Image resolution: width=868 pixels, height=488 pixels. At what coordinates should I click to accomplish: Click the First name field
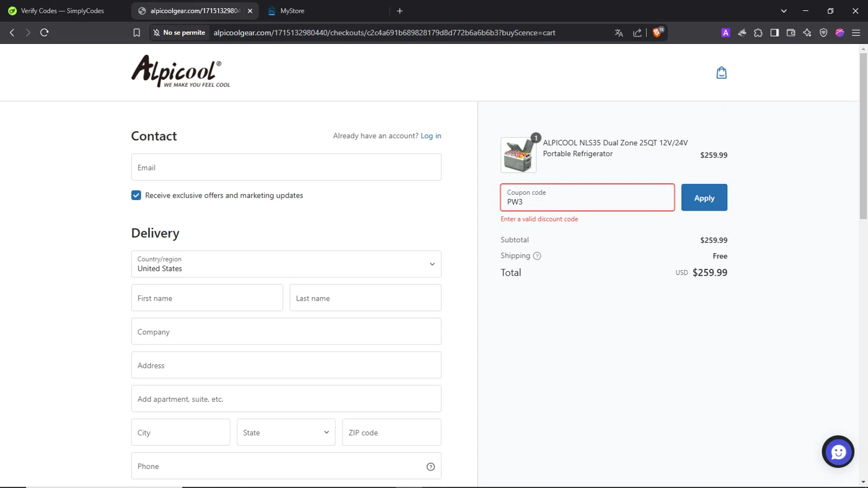[207, 298]
